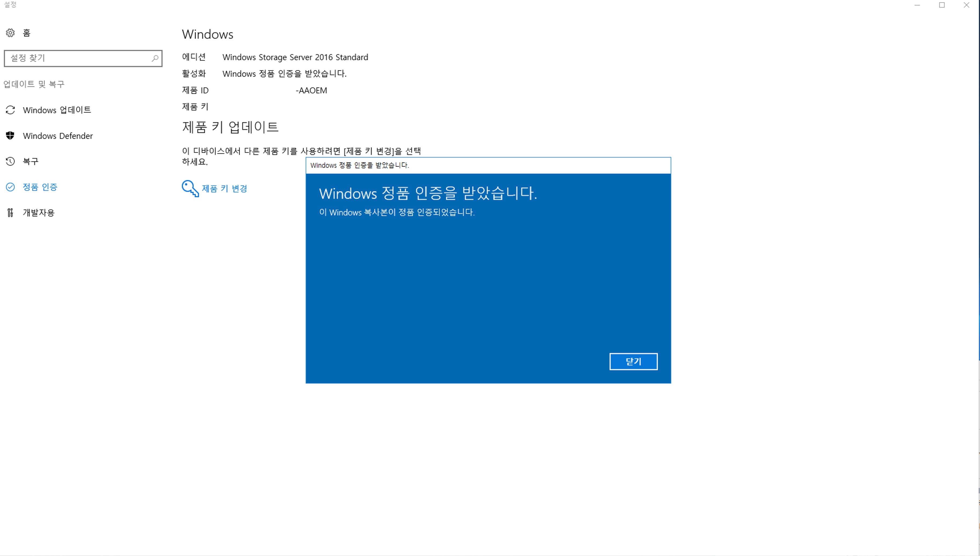Click the Windows Defender shield icon
The width and height of the screenshot is (980, 556).
pyautogui.click(x=10, y=136)
